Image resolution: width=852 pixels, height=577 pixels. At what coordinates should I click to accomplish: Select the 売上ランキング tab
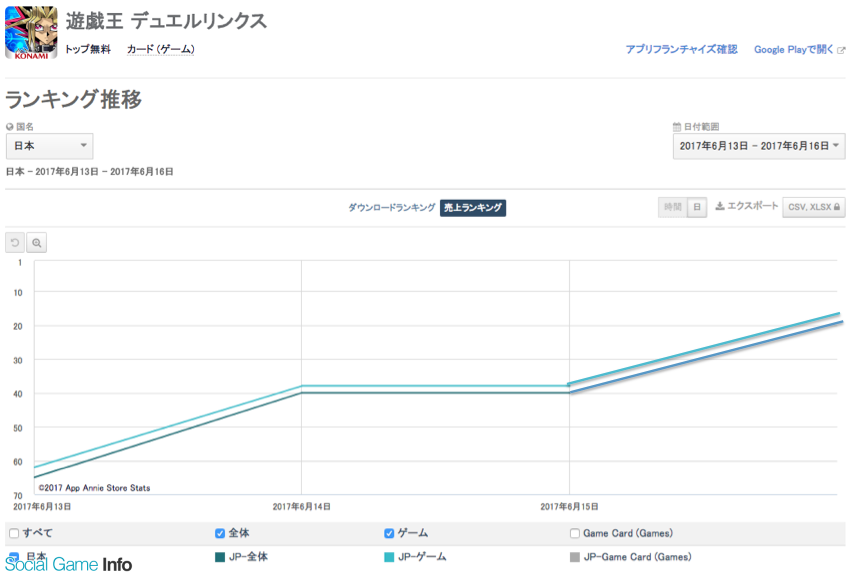pos(473,208)
